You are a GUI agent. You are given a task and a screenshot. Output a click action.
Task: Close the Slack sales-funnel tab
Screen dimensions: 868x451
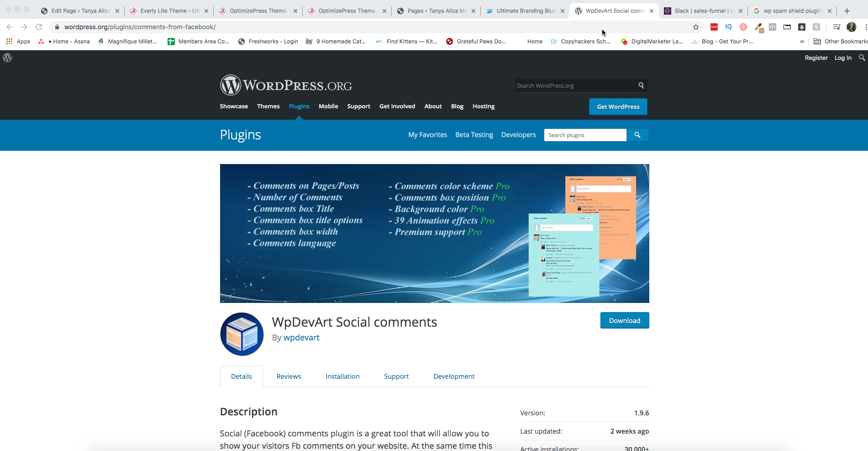click(741, 11)
